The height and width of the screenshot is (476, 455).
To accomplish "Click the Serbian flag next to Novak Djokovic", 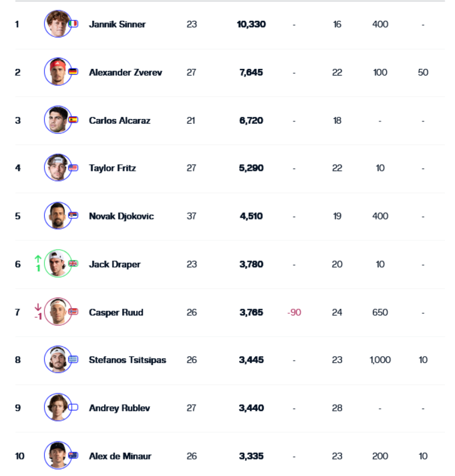I will click(x=73, y=215).
